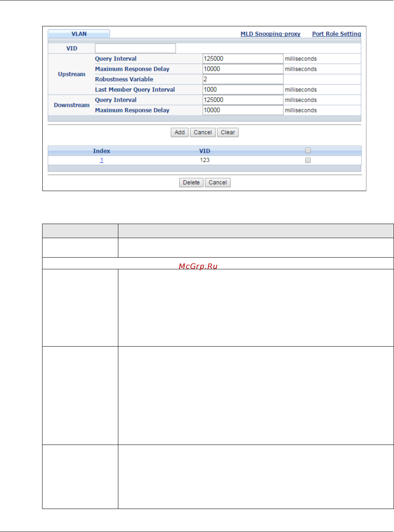This screenshot has width=394, height=532.
Task: Click the Clear button
Action: 228,132
